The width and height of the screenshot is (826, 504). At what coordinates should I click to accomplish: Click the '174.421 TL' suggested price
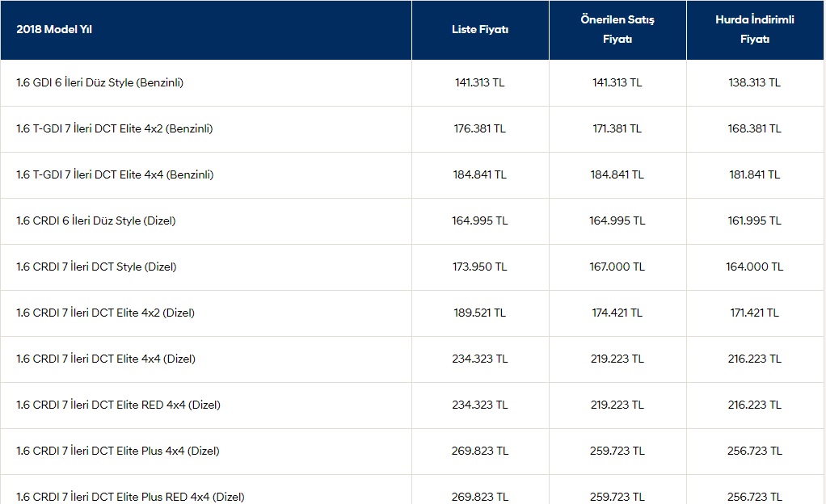click(x=617, y=313)
